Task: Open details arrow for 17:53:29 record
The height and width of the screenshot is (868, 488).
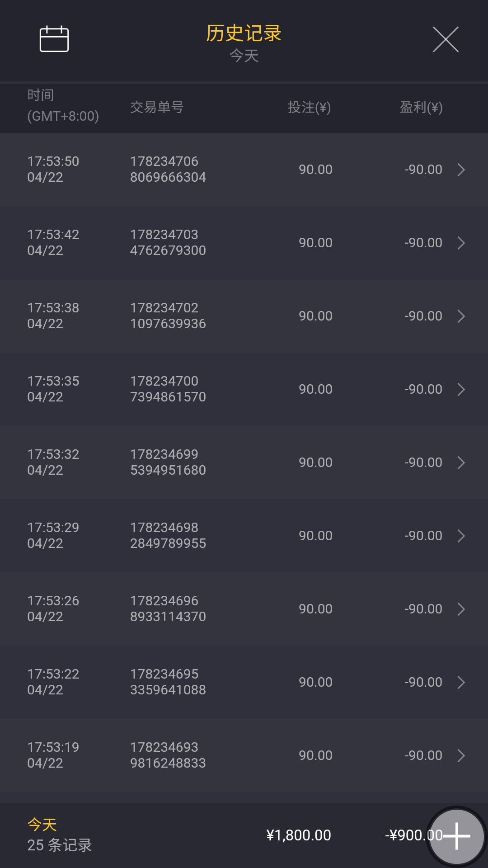Action: [461, 536]
